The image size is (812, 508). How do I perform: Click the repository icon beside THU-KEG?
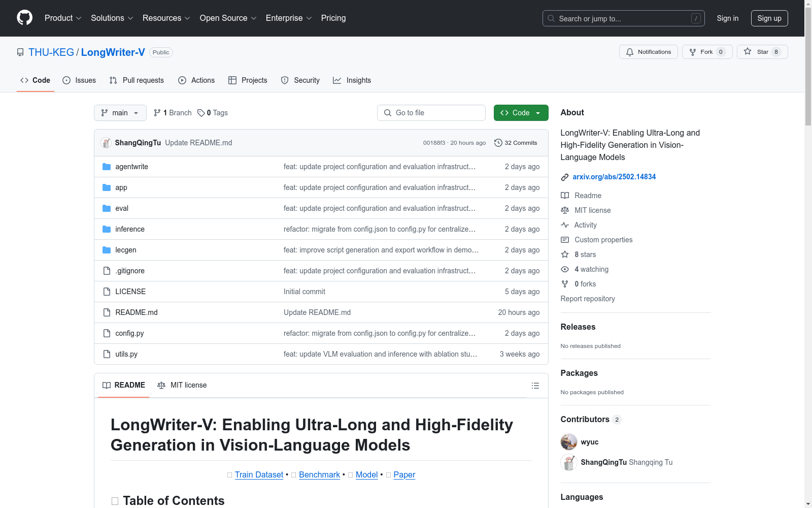coord(20,52)
